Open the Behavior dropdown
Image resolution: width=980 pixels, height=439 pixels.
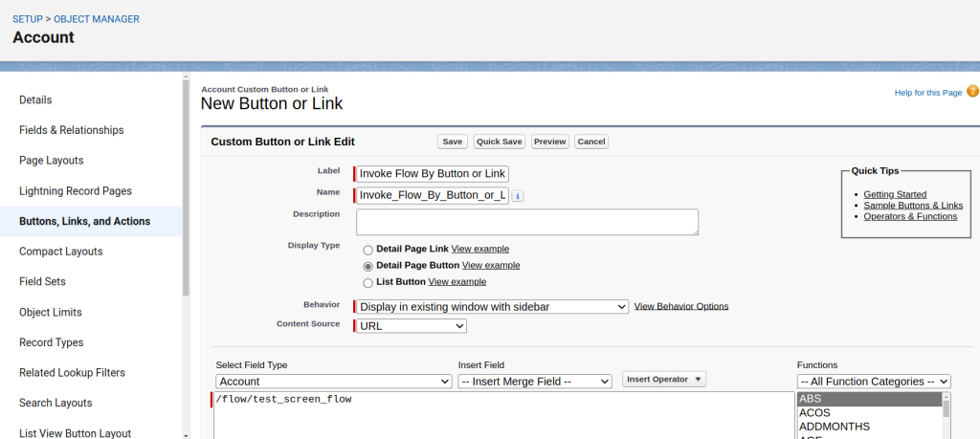point(492,307)
